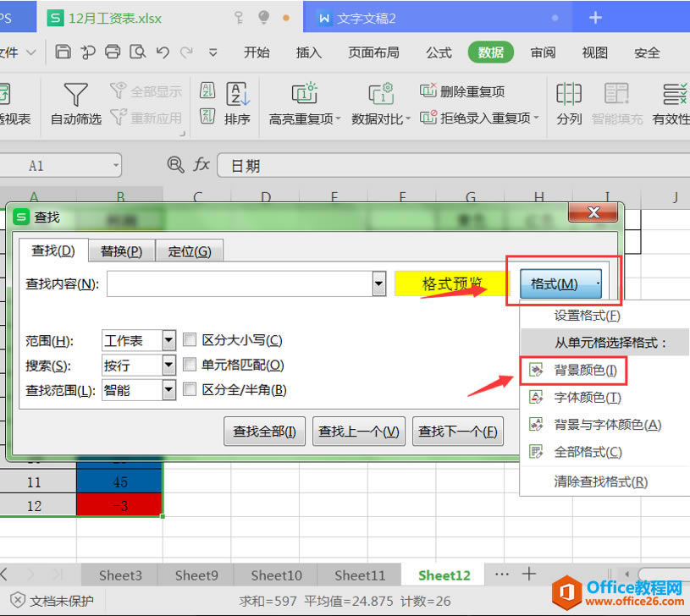Expand the 搜索 按行 dropdown

click(x=169, y=365)
